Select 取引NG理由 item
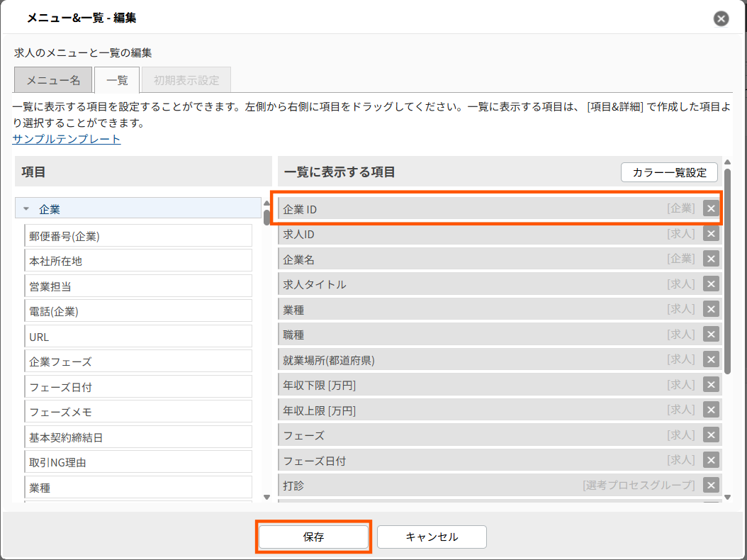747x560 pixels. tap(138, 461)
